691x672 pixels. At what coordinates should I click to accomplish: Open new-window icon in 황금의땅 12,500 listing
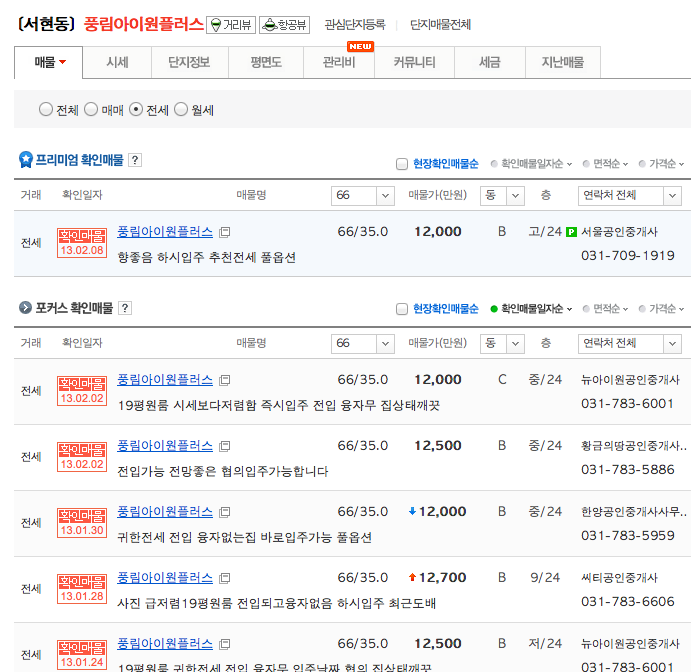225,446
